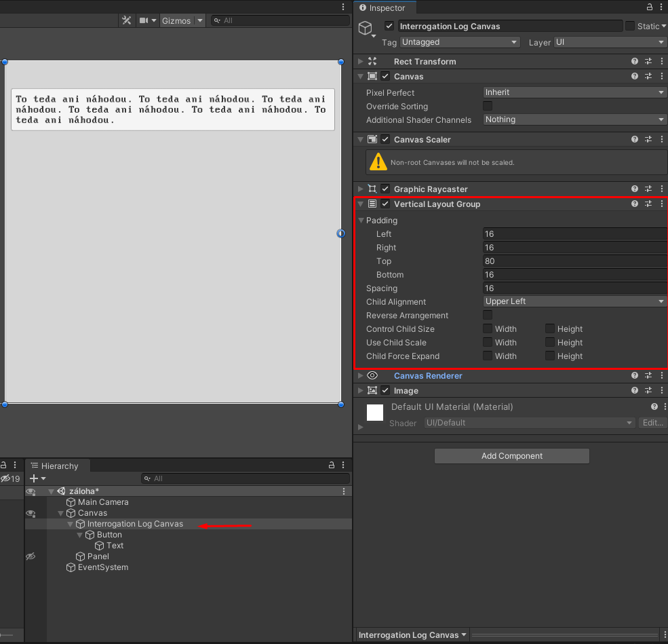The width and height of the screenshot is (668, 644).
Task: Click the material Edit button
Action: tap(652, 423)
